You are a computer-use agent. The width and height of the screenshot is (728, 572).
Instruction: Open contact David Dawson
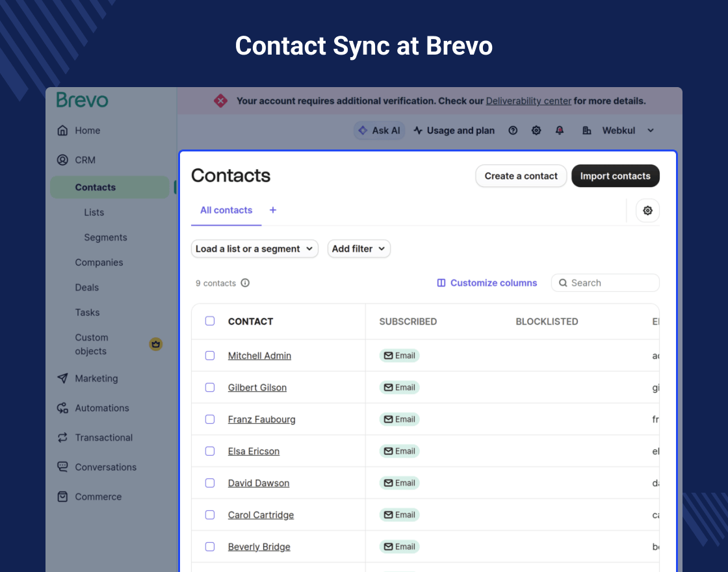[259, 484]
